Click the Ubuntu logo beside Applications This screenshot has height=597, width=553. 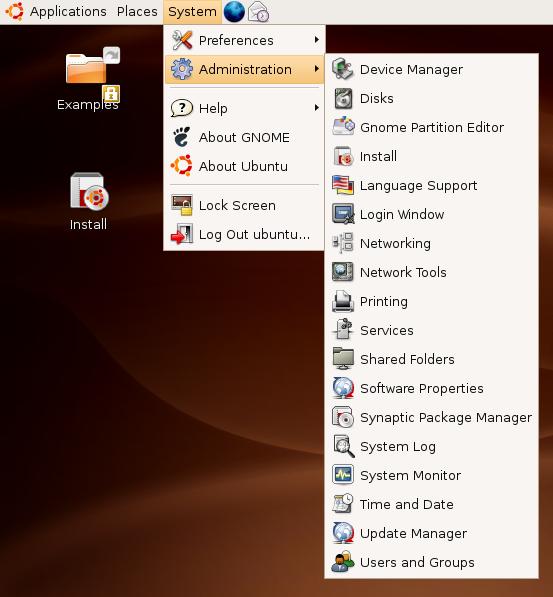(x=14, y=11)
